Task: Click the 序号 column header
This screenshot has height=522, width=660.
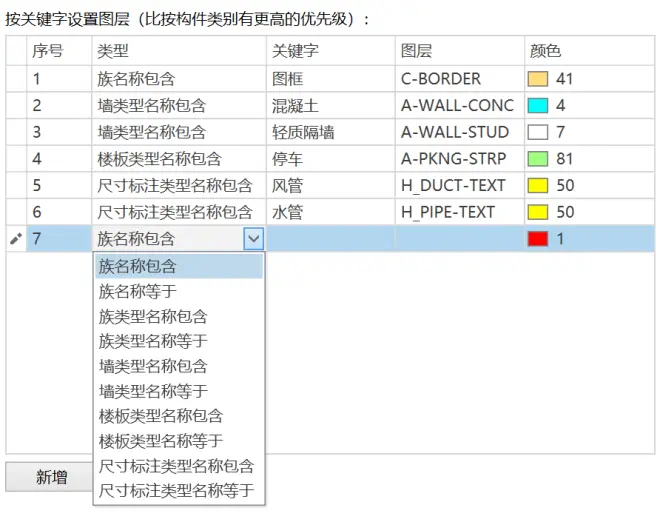Action: tap(59, 51)
